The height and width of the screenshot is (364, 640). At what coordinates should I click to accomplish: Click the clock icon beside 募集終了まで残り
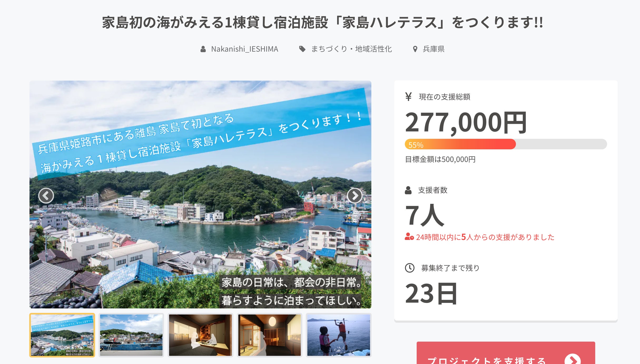pyautogui.click(x=410, y=268)
